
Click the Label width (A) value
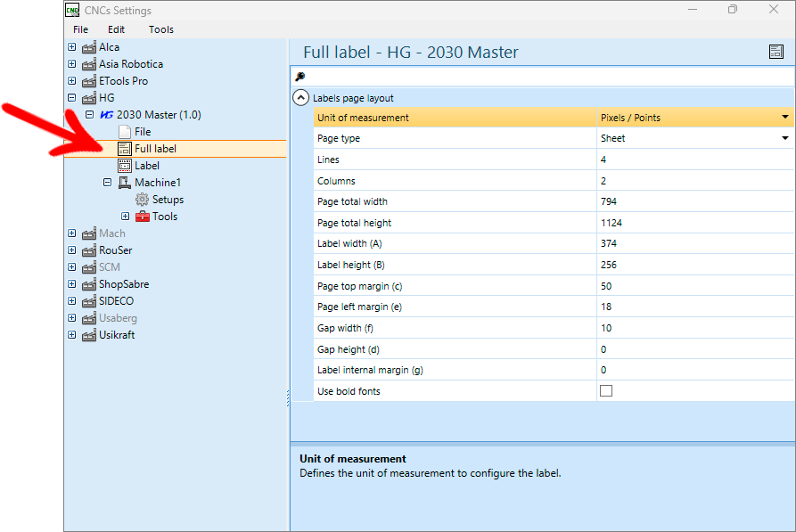[x=695, y=243]
